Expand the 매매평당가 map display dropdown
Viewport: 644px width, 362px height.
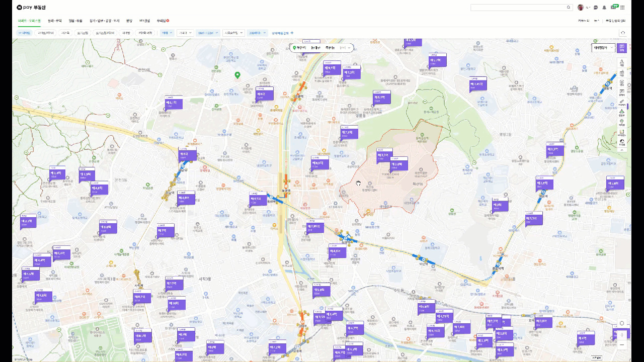[603, 48]
